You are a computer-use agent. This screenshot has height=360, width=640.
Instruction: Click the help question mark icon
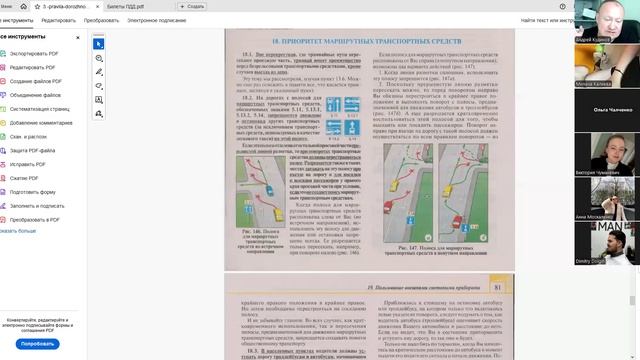pyautogui.click(x=562, y=7)
